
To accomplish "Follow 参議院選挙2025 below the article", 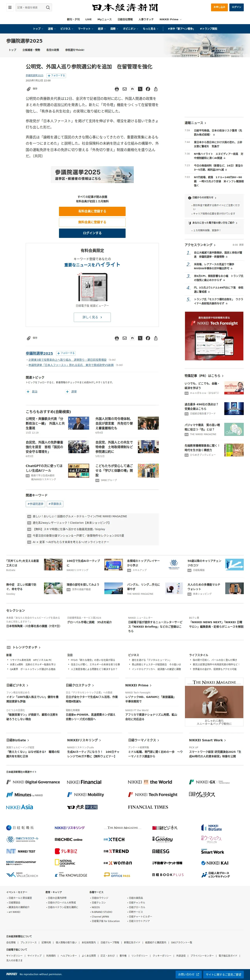I will (66, 353).
